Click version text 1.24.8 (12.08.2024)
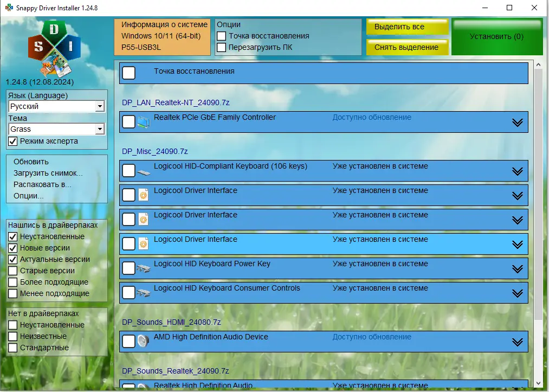The width and height of the screenshot is (549, 392). click(40, 82)
